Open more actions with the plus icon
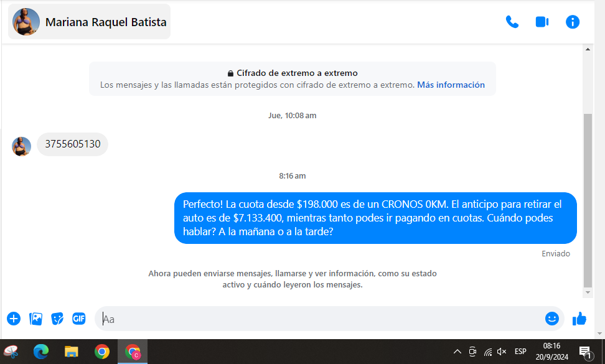The width and height of the screenshot is (605, 364). tap(14, 319)
